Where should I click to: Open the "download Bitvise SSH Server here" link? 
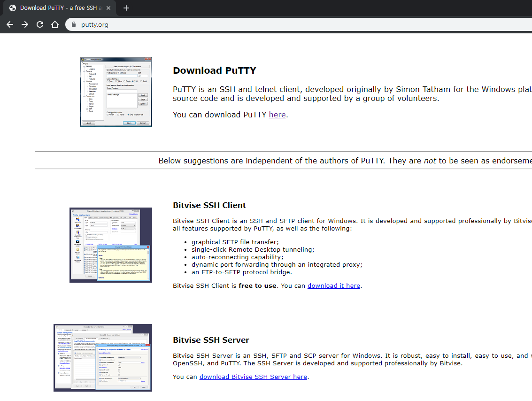click(253, 377)
